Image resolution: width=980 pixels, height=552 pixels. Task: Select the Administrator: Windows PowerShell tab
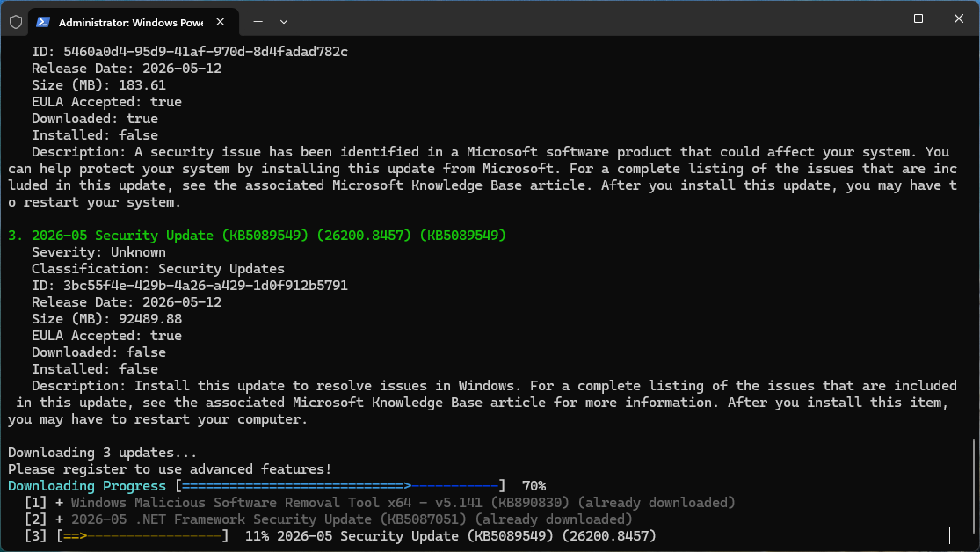point(134,22)
